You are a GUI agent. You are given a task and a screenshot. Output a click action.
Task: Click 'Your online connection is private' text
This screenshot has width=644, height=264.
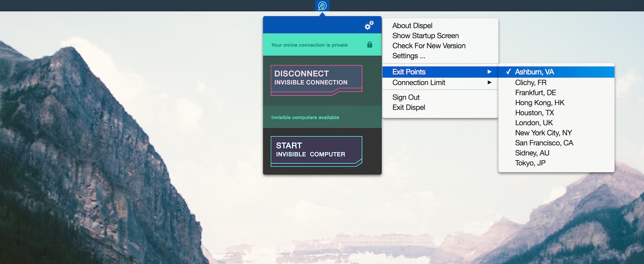click(x=309, y=45)
